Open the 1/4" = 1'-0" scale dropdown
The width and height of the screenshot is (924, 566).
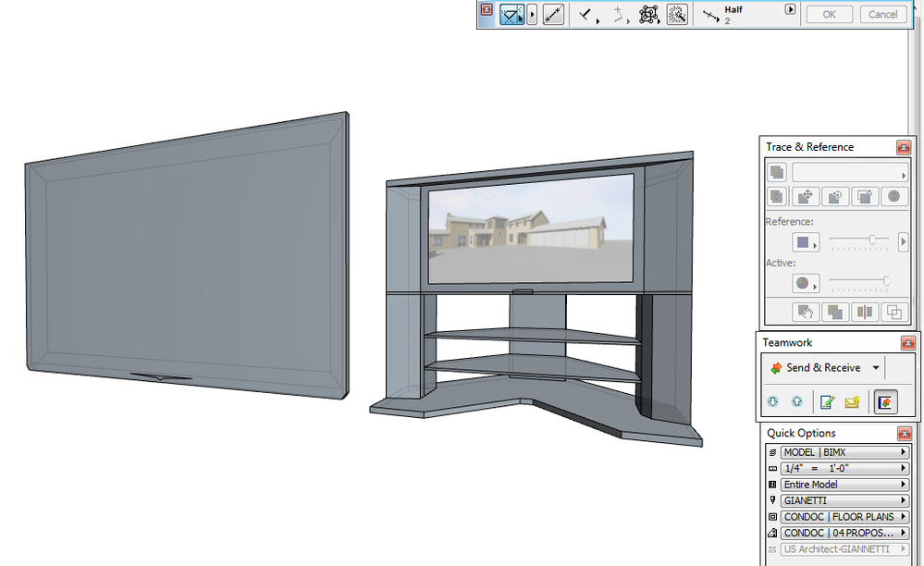click(844, 468)
